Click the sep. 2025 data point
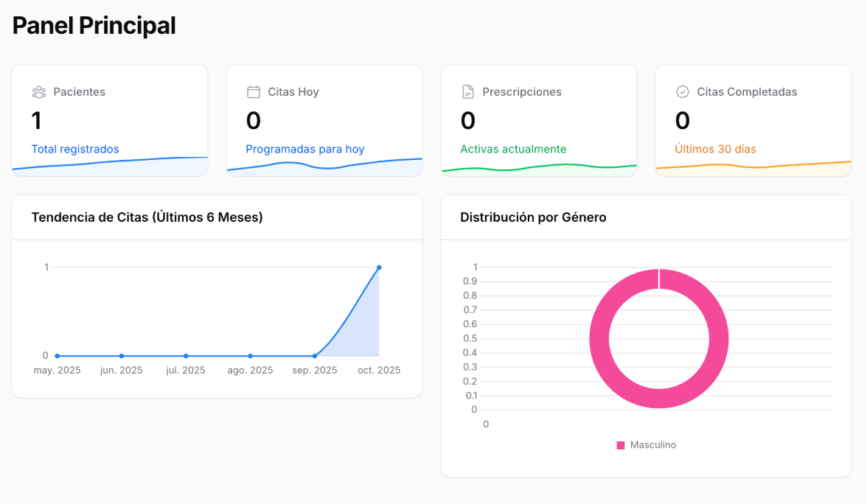 pos(314,354)
